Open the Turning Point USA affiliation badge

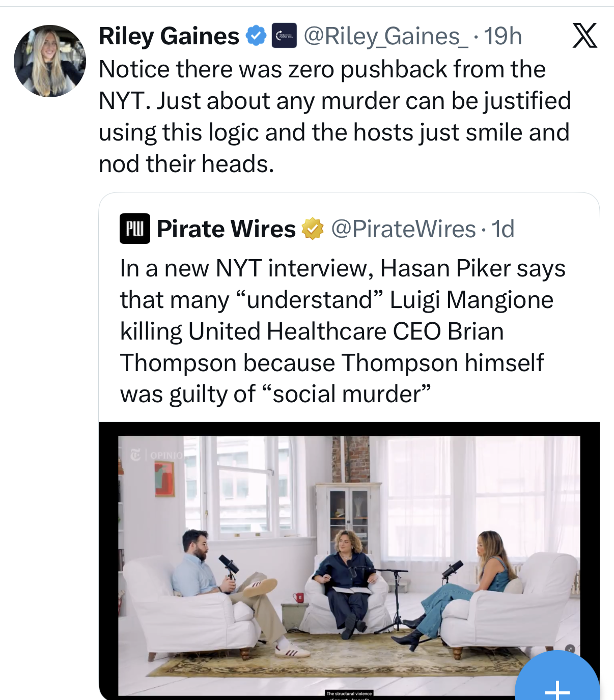click(x=284, y=36)
